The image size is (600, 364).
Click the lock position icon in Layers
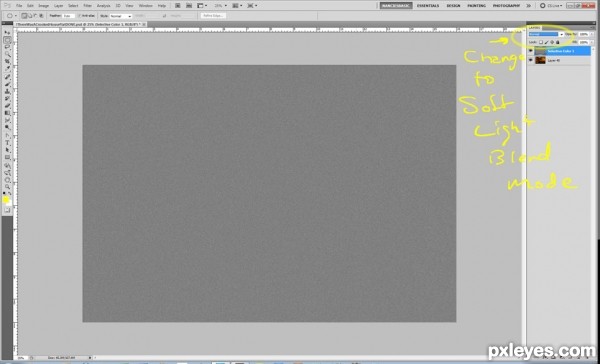(552, 42)
